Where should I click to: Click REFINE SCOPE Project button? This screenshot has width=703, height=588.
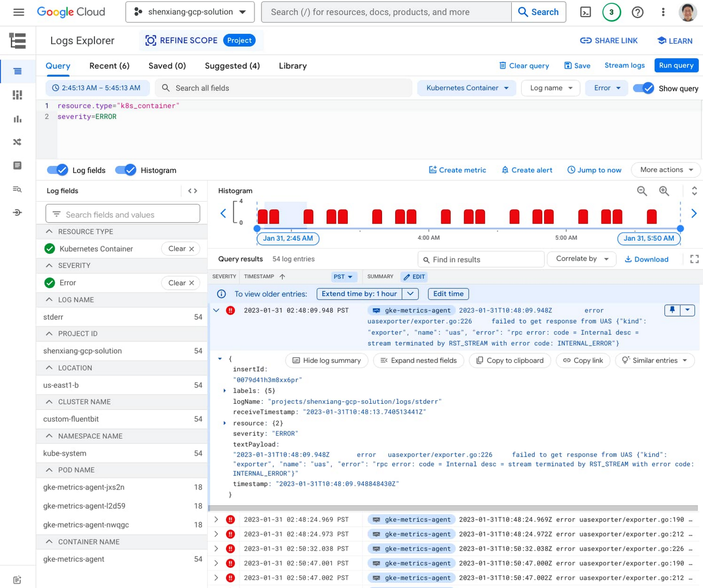(201, 40)
